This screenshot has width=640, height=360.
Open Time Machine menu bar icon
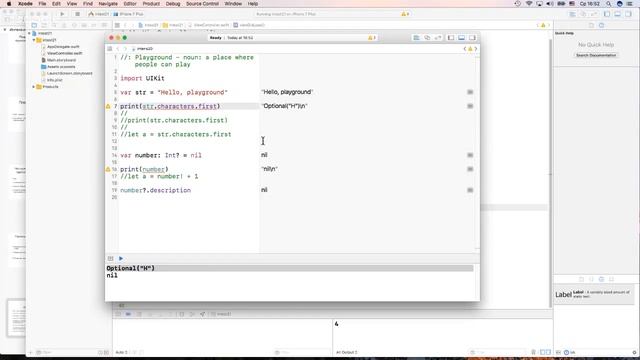click(x=518, y=4)
